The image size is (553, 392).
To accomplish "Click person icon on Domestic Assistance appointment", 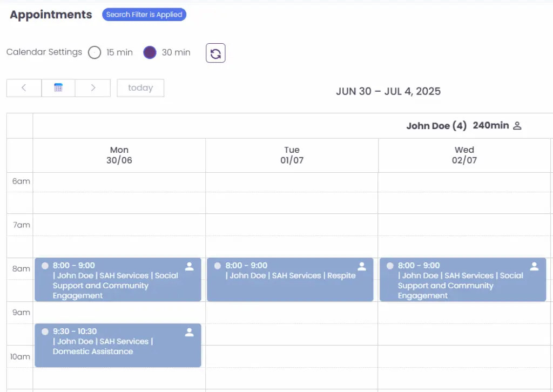I will point(189,332).
